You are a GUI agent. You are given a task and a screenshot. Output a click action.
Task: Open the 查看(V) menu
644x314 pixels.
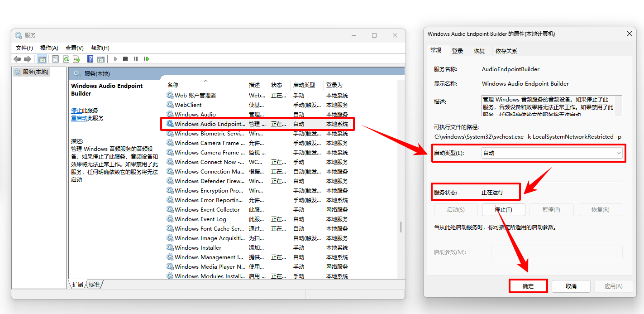point(75,48)
